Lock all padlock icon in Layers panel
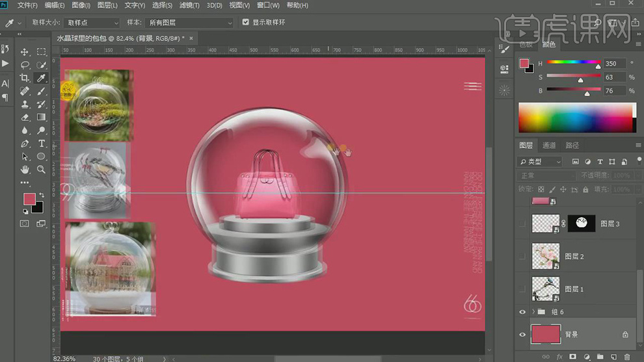The width and height of the screenshot is (644, 362). (x=585, y=189)
